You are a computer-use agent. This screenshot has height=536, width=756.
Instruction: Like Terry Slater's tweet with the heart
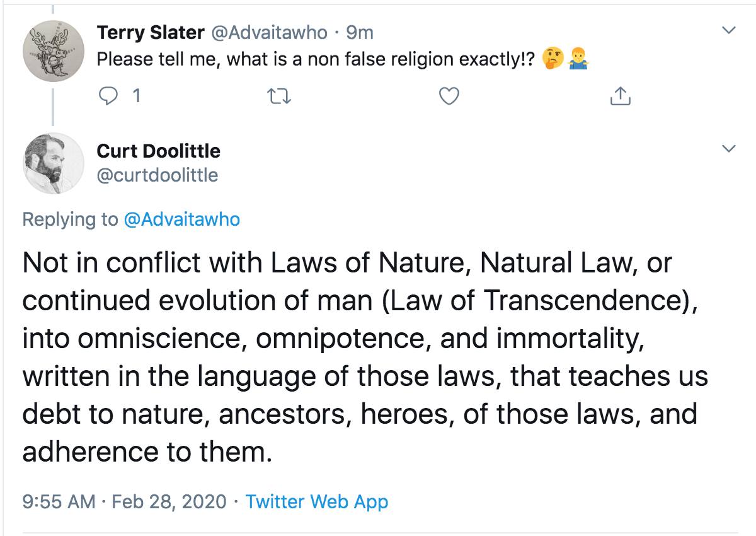(449, 96)
